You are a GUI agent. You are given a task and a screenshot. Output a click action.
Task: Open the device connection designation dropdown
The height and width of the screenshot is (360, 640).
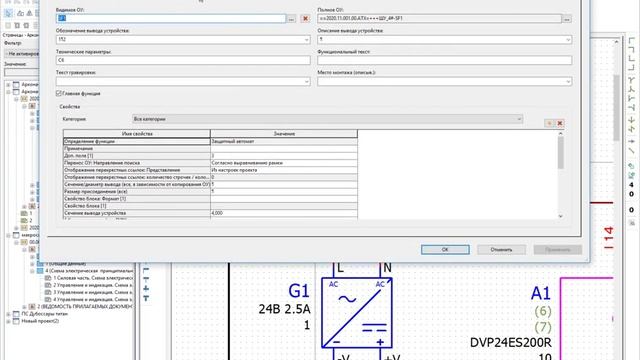[x=306, y=40]
